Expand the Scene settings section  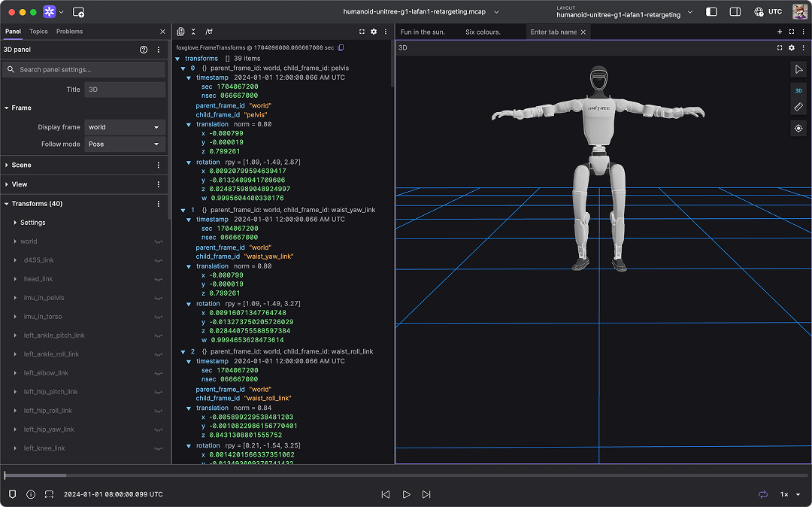click(x=22, y=165)
